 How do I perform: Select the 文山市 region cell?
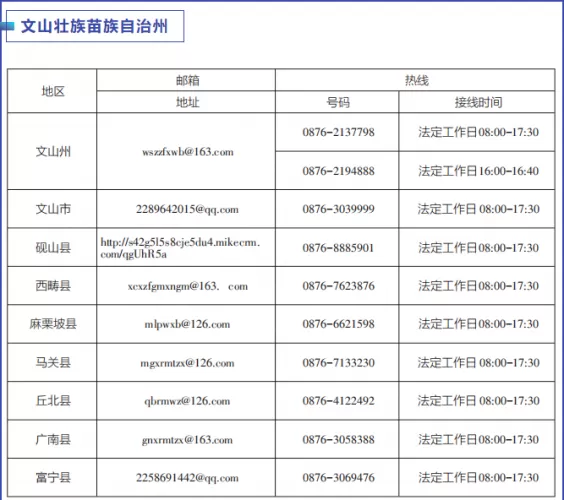[53, 209]
